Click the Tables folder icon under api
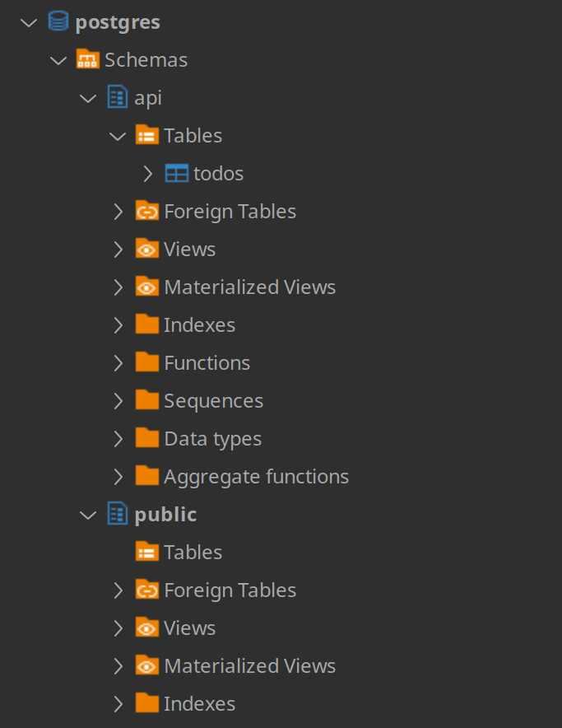562x728 pixels. [147, 135]
